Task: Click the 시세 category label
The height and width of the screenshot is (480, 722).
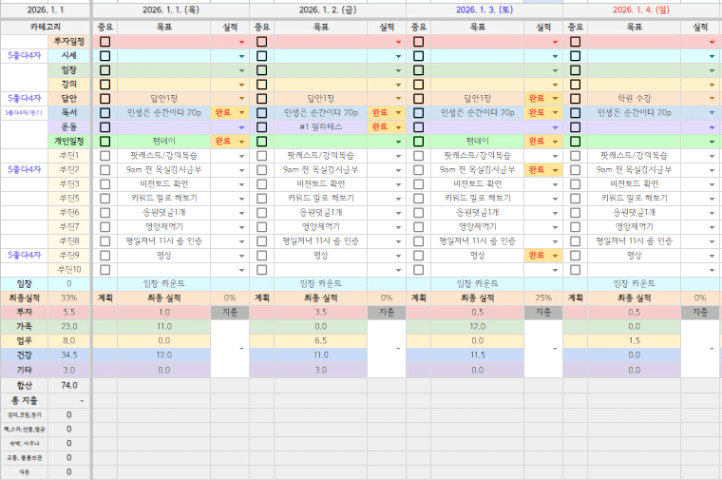Action: click(69, 56)
